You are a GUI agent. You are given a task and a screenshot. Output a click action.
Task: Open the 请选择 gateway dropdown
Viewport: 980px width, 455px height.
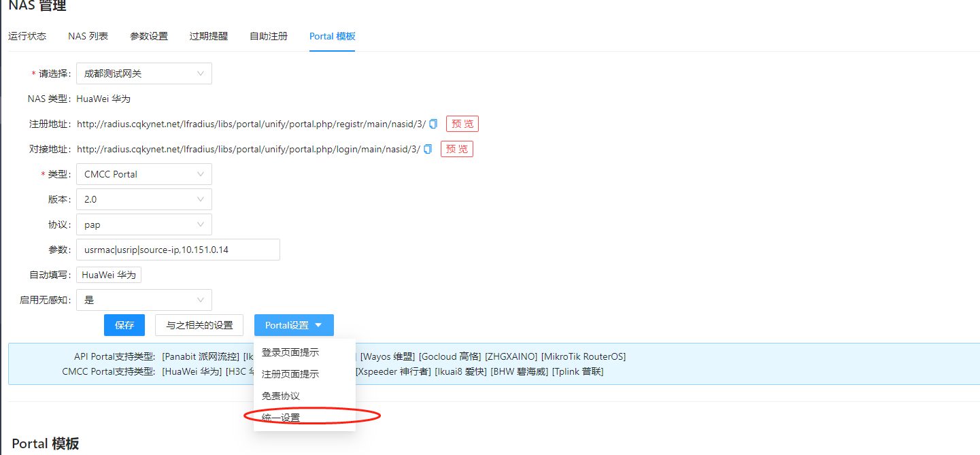point(143,73)
